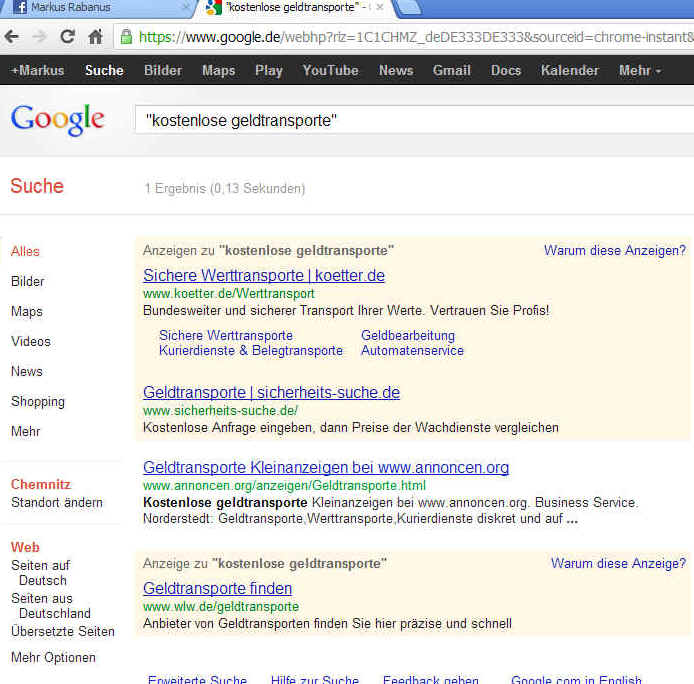694x684 pixels.
Task: Open the Geldtransporte finden ad
Action: (x=217, y=588)
